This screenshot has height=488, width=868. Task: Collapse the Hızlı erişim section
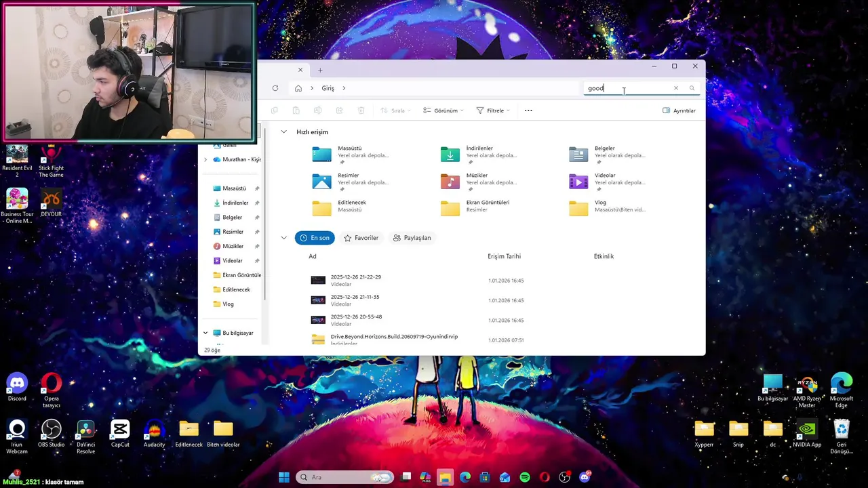click(283, 132)
